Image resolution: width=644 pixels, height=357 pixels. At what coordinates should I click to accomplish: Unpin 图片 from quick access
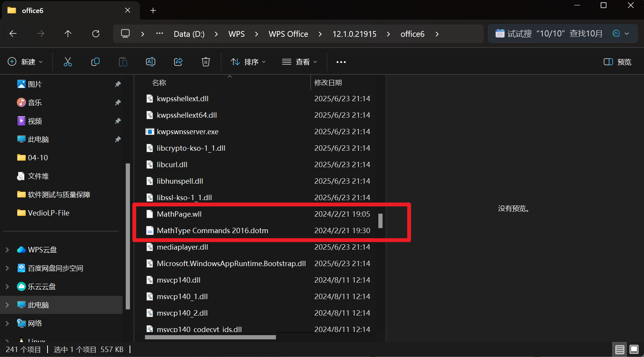tap(118, 84)
